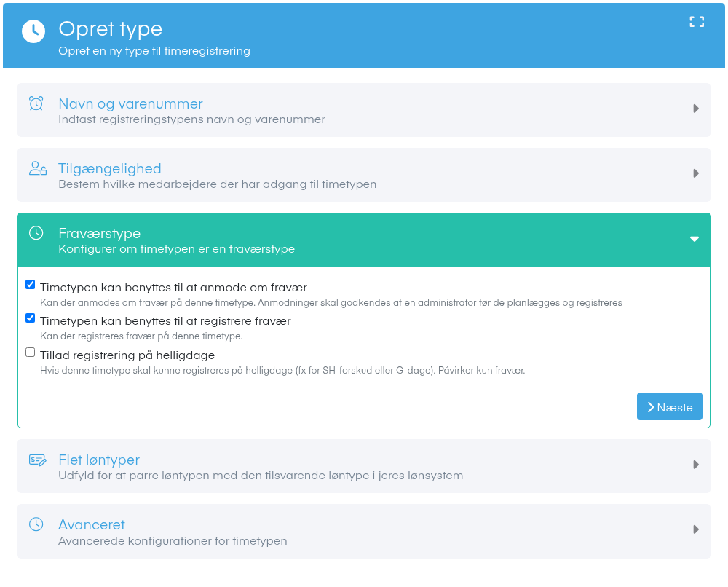The width and height of the screenshot is (728, 587).
Task: Click text 'Avancerede konfigurationer for timetypen'
Action: click(x=173, y=541)
